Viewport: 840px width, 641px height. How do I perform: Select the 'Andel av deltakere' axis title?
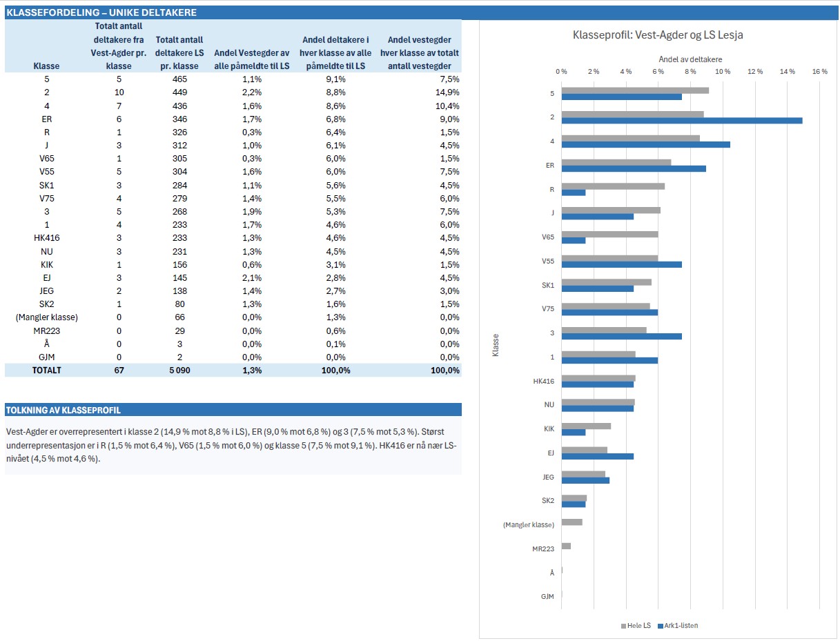[690, 59]
